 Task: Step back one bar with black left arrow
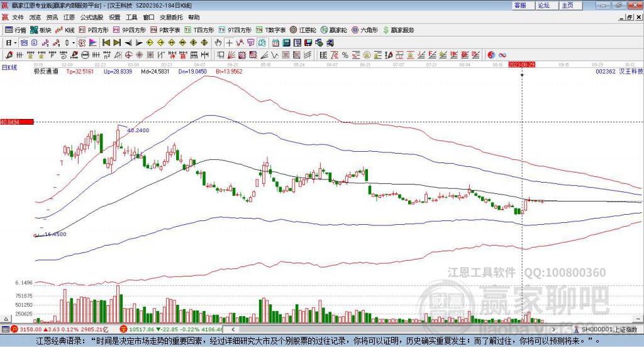128,43
